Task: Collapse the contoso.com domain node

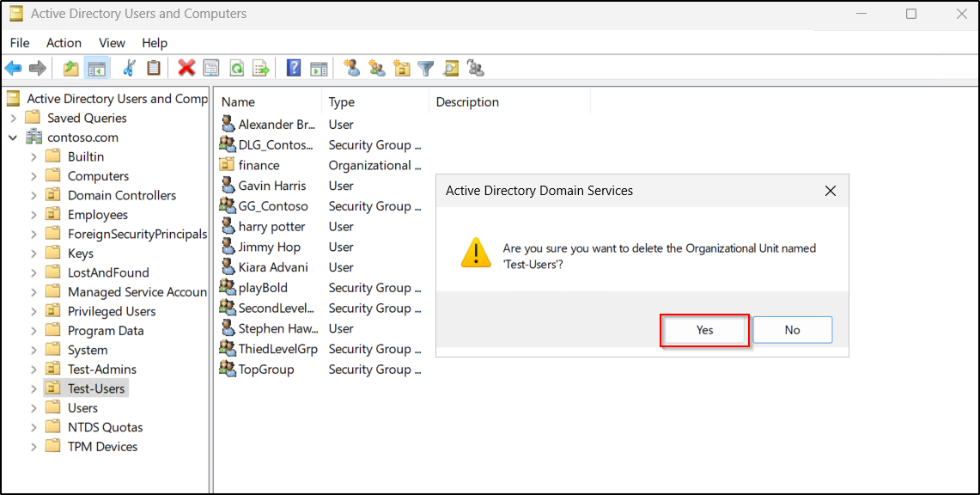Action: tap(12, 137)
